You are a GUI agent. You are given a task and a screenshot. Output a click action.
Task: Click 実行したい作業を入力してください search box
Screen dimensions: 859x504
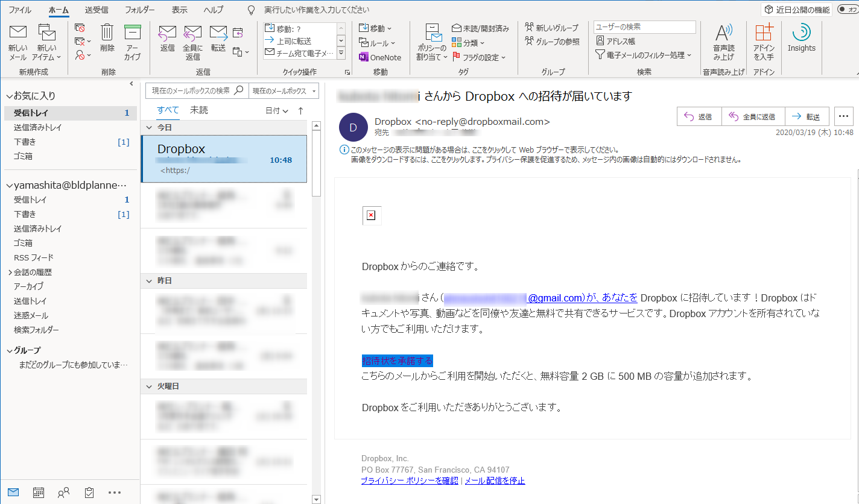(x=317, y=10)
